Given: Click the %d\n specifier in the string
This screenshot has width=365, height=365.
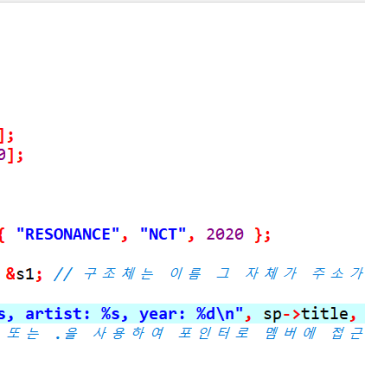Looking at the screenshot, I should click(215, 314).
